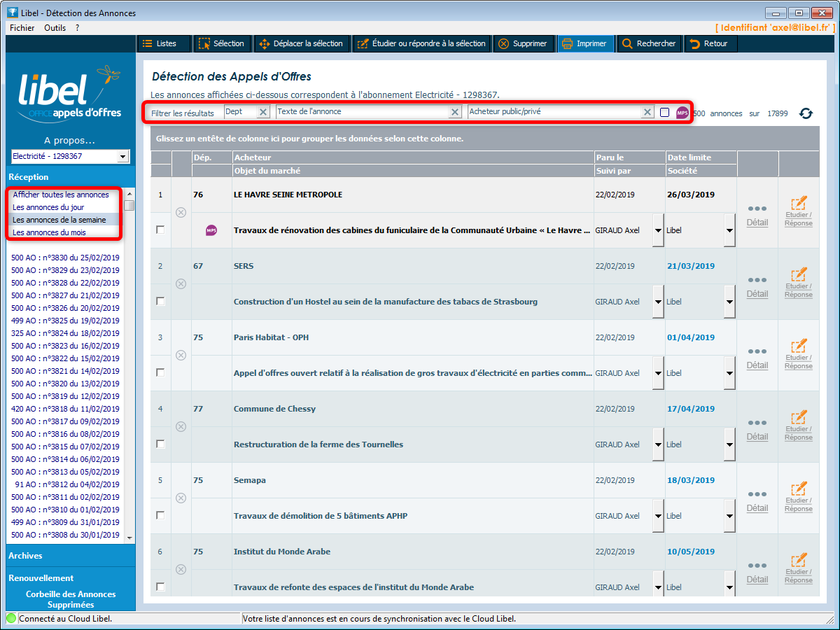Open Suivi par dropdown for Paris Habitat row

(x=658, y=373)
